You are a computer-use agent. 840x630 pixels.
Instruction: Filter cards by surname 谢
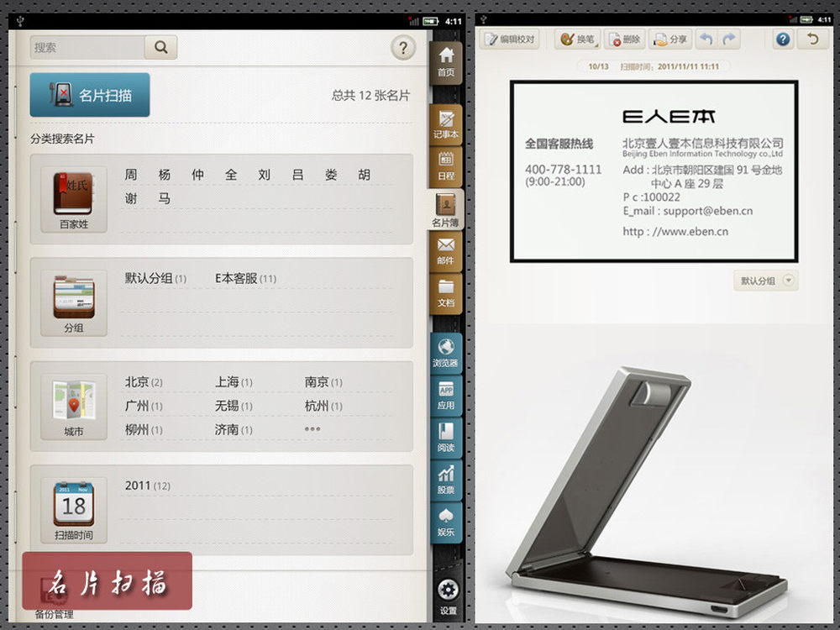click(x=131, y=199)
